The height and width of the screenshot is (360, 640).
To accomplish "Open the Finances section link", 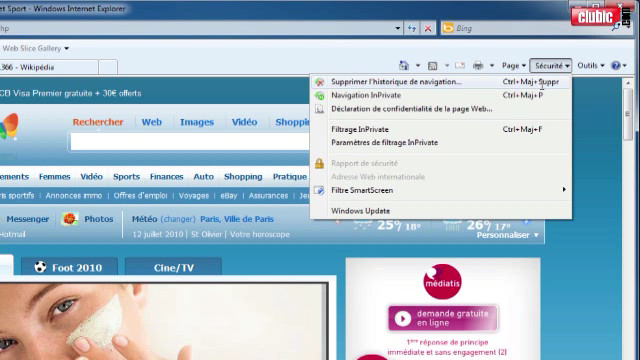I will [x=167, y=177].
